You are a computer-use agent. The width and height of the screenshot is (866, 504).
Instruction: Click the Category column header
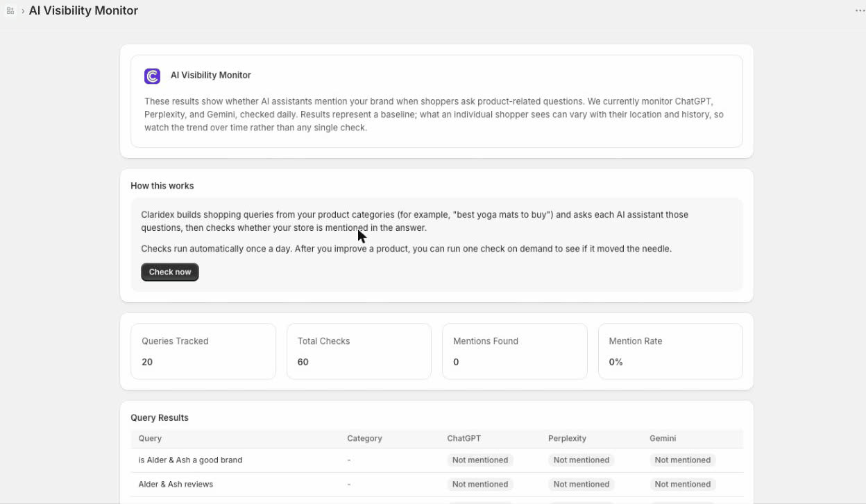364,438
